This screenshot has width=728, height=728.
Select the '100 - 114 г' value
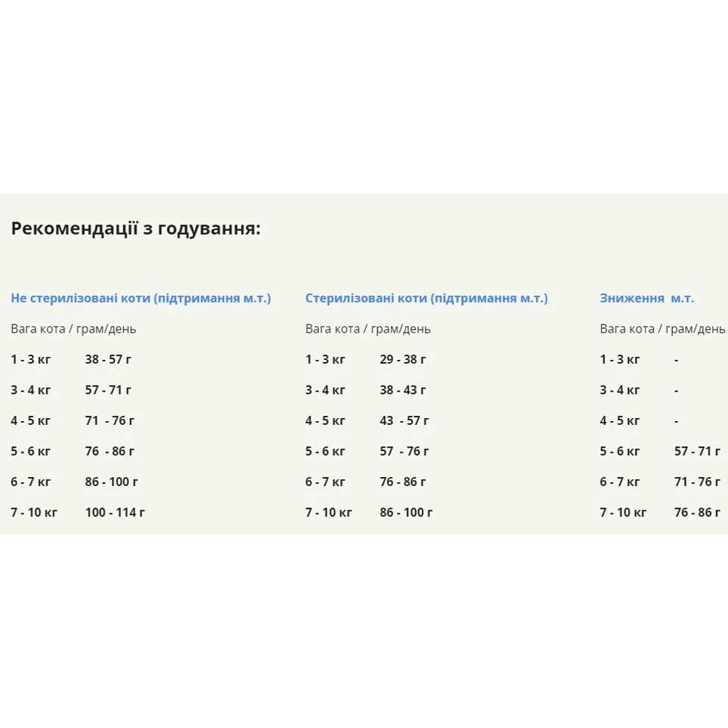(x=115, y=513)
